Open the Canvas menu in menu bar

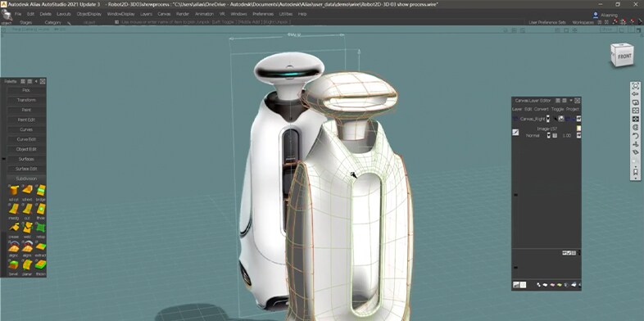tap(164, 14)
